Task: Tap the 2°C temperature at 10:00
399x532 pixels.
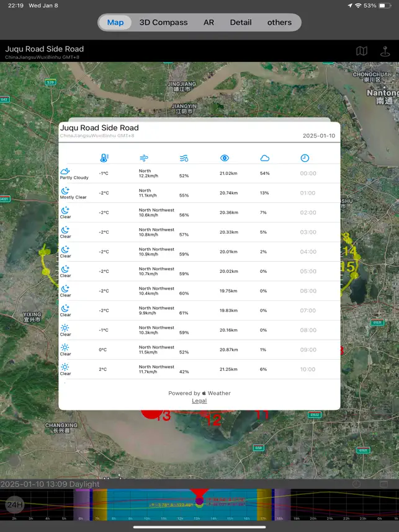Action: click(x=103, y=369)
